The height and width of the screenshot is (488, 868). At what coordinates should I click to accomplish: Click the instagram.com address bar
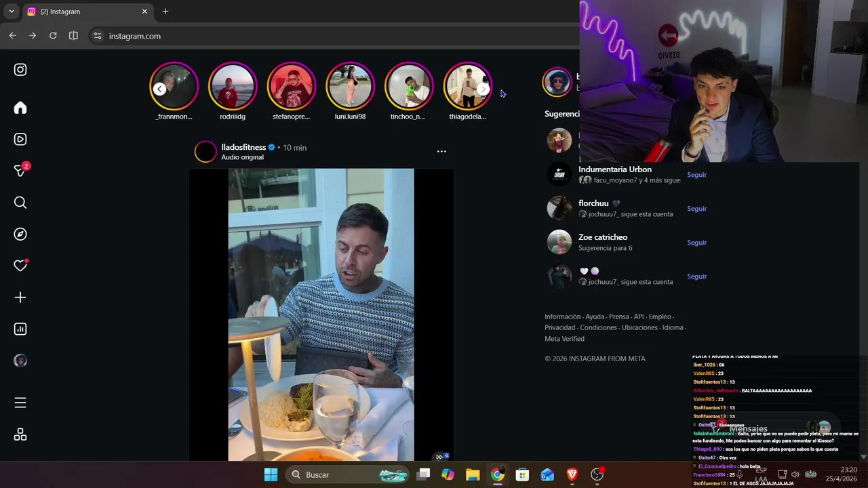(332, 36)
